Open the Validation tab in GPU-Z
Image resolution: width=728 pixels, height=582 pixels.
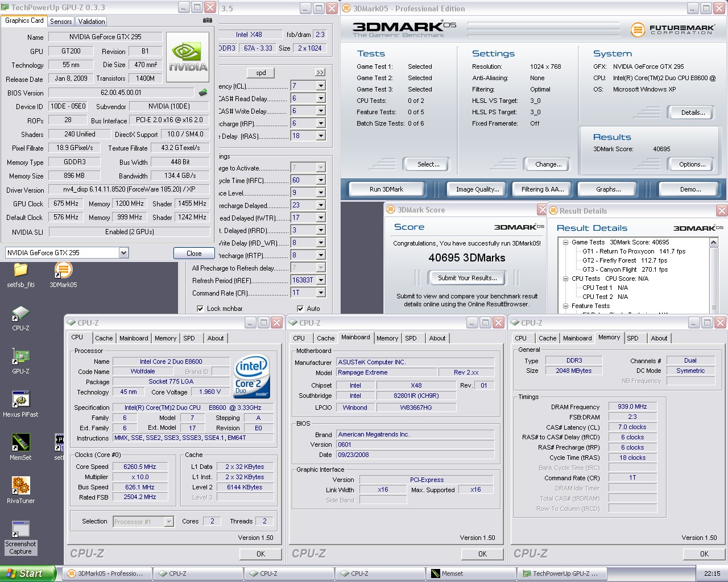click(x=92, y=21)
